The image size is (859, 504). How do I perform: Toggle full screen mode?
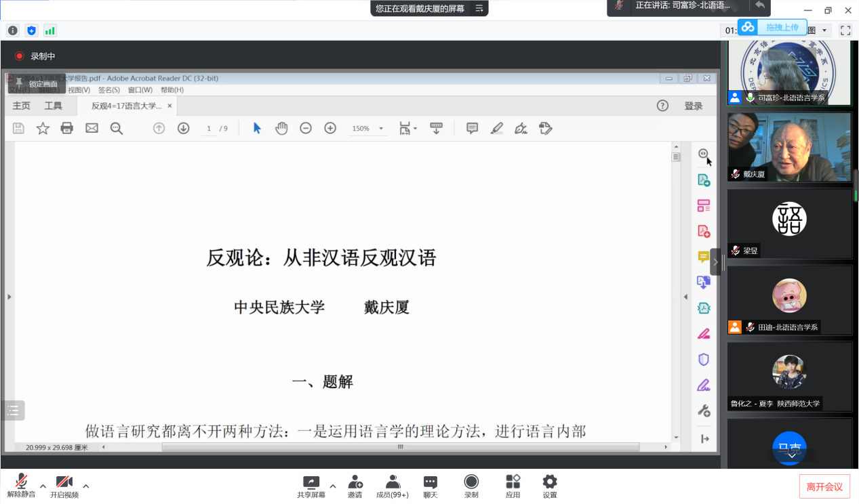845,30
